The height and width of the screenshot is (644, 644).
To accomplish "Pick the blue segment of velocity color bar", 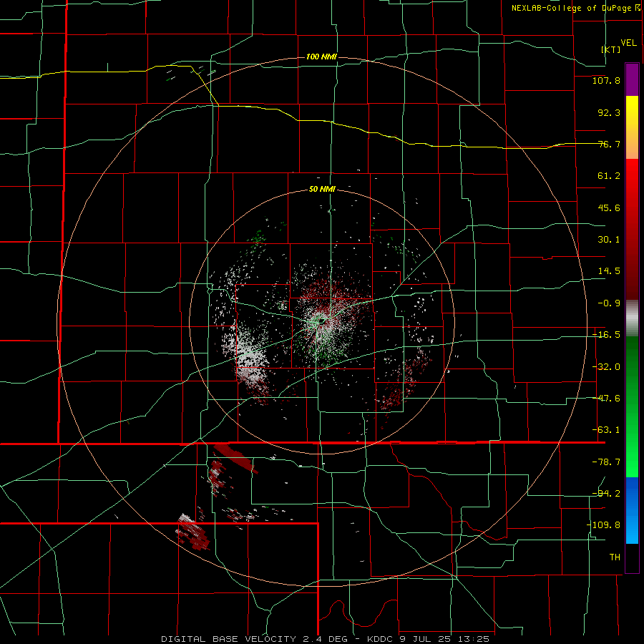I will tap(632, 510).
